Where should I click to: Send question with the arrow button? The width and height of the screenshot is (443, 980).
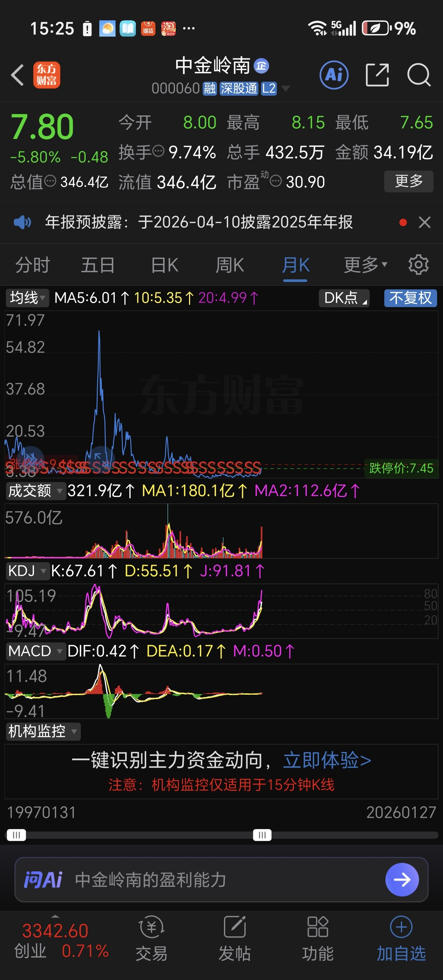click(x=402, y=879)
